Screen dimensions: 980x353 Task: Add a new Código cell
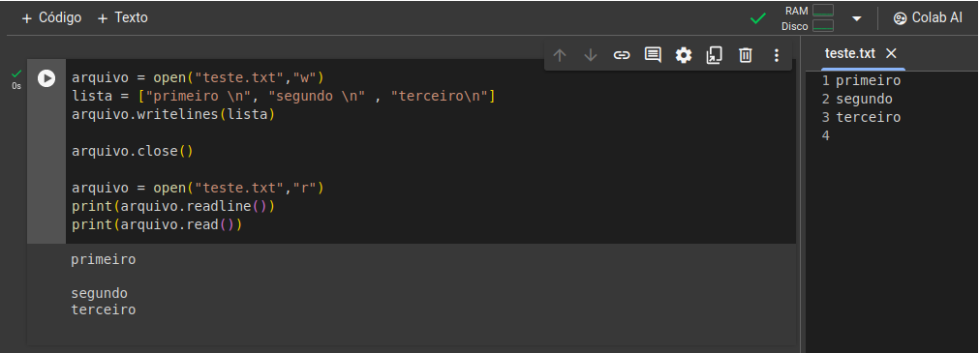pos(52,18)
